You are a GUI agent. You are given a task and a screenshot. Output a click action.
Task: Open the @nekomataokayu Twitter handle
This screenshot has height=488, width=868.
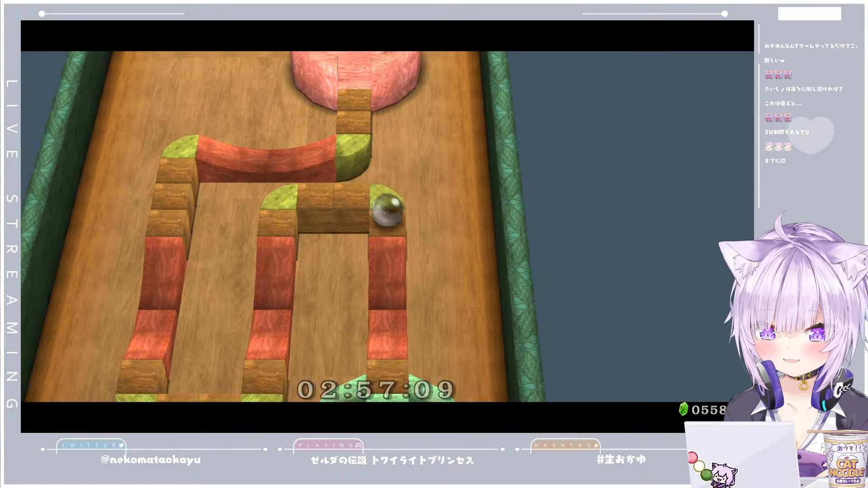[x=151, y=460]
